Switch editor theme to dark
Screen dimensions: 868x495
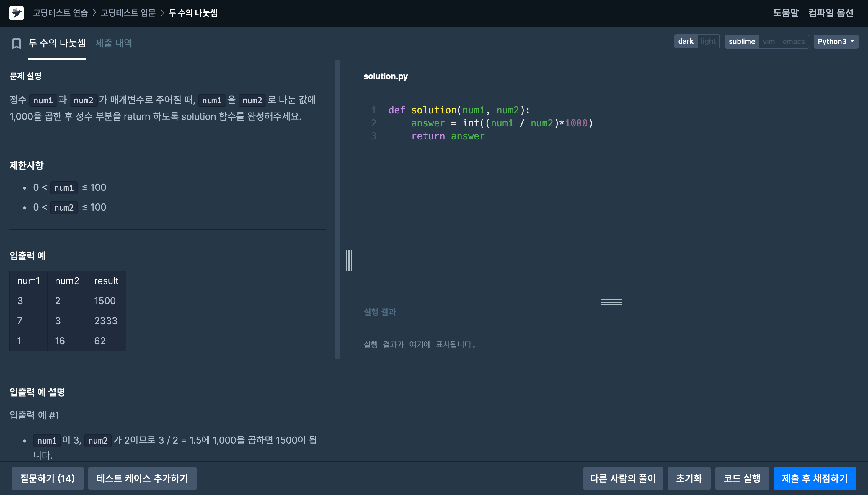coord(686,41)
